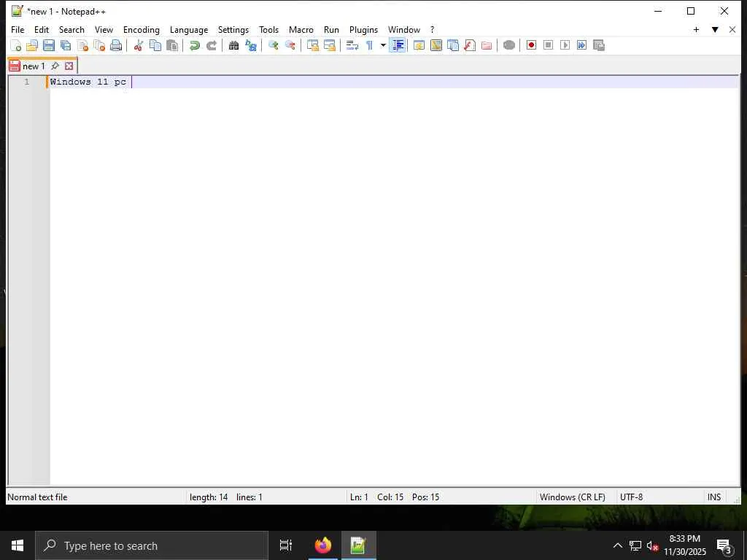Open the Tools menu
The width and height of the screenshot is (747, 560).
(x=268, y=29)
